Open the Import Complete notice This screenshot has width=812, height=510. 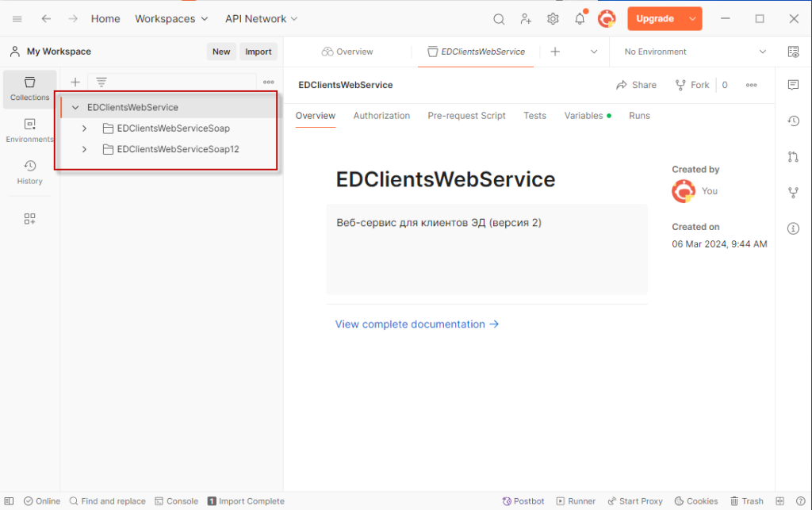(x=246, y=500)
